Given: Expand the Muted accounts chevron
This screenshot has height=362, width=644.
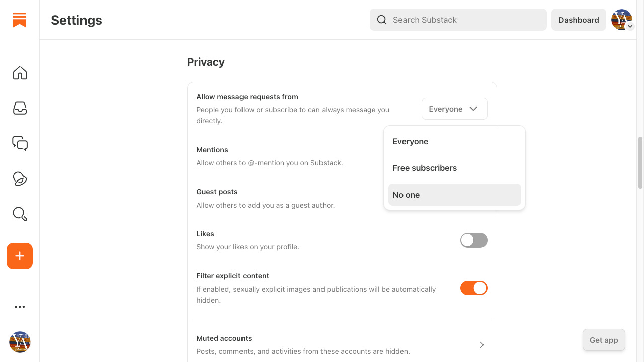Looking at the screenshot, I should (481, 345).
